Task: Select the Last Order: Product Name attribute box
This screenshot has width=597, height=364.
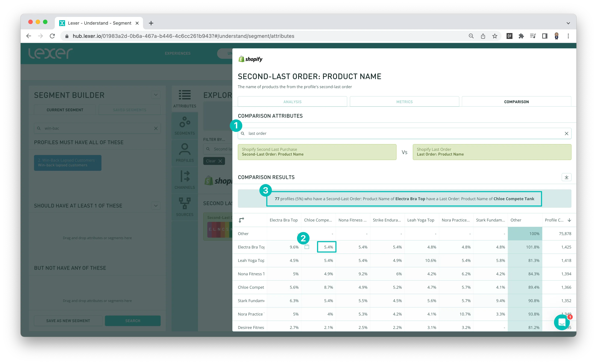Action: [x=492, y=152]
